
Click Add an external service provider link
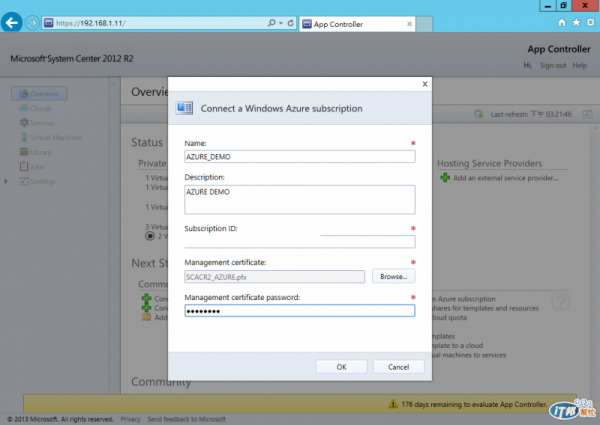tap(505, 178)
